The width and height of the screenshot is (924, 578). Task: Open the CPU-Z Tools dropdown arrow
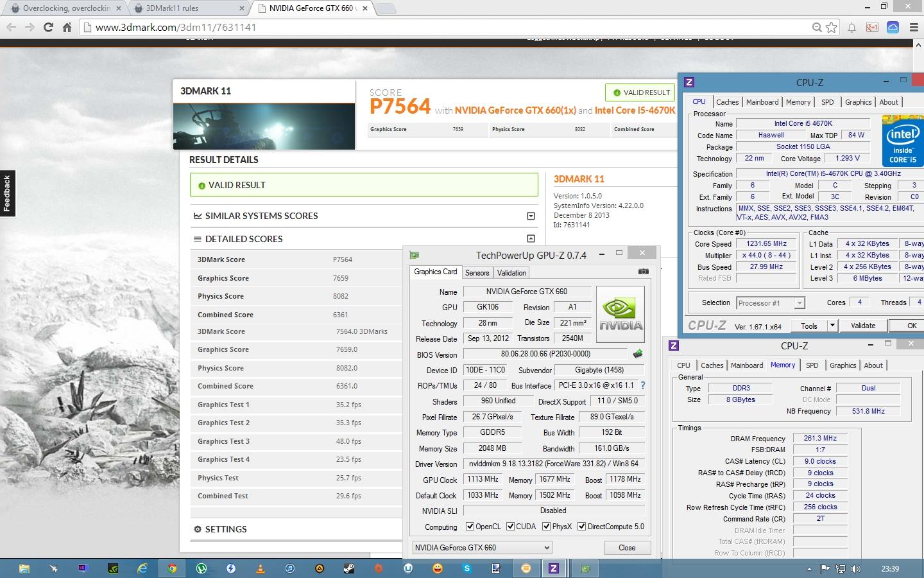click(x=832, y=326)
